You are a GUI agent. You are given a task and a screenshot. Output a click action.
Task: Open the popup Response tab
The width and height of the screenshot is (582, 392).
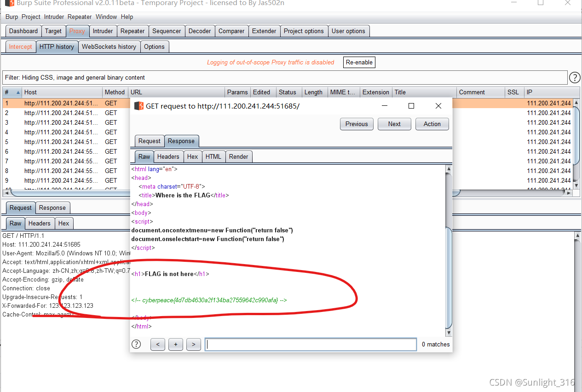coord(181,141)
